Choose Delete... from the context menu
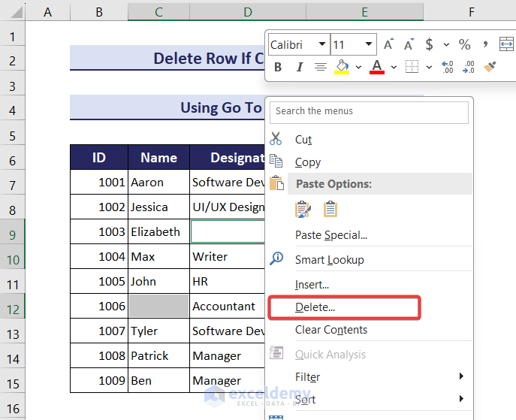Image resolution: width=516 pixels, height=420 pixels. point(315,307)
